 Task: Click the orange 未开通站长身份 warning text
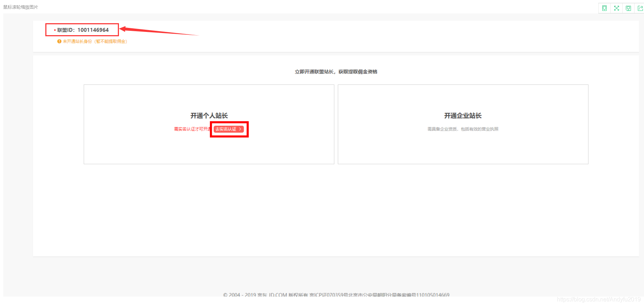95,41
